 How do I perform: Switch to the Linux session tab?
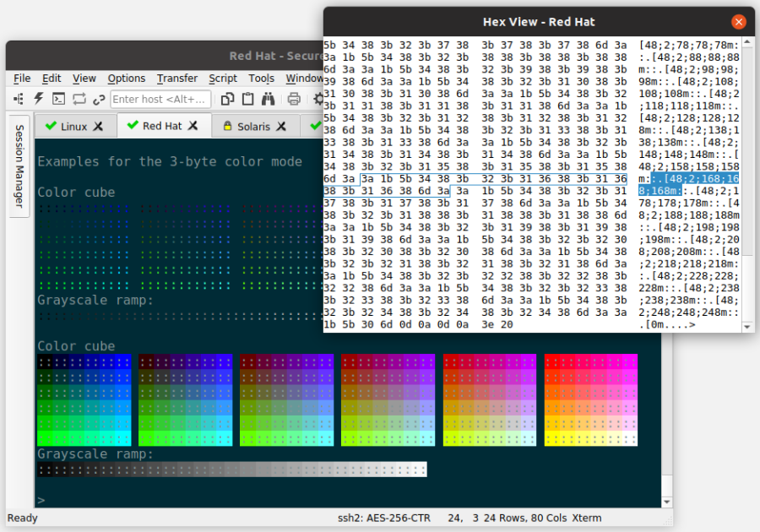tap(73, 127)
